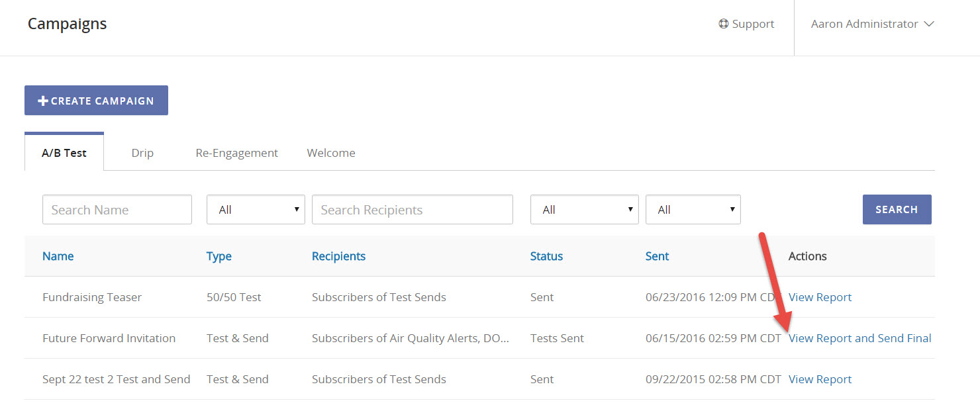980x409 pixels.
Task: Click the Create Campaign button
Action: tap(96, 101)
